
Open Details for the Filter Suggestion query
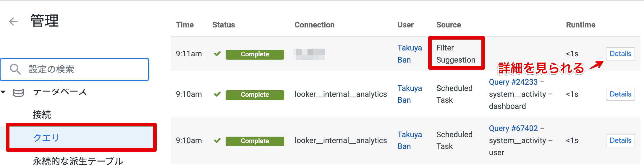coord(620,54)
